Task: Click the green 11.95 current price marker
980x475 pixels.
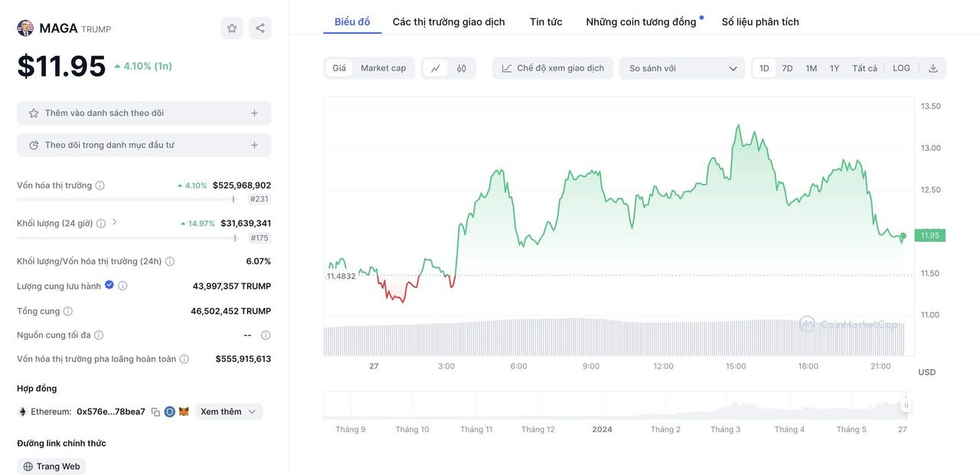Action: click(929, 235)
